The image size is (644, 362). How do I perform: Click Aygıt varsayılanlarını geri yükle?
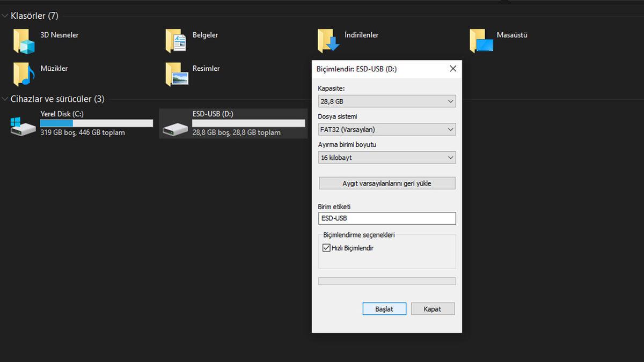pos(386,183)
